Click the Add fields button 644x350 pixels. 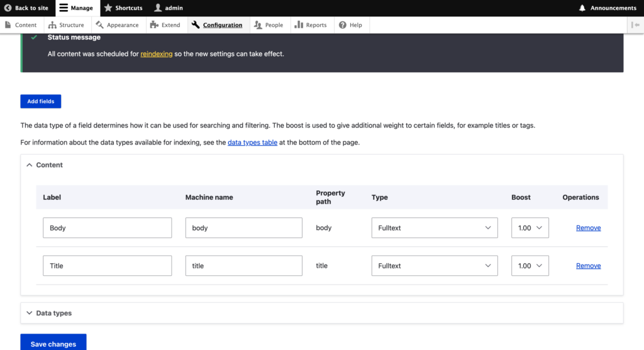[x=40, y=101]
